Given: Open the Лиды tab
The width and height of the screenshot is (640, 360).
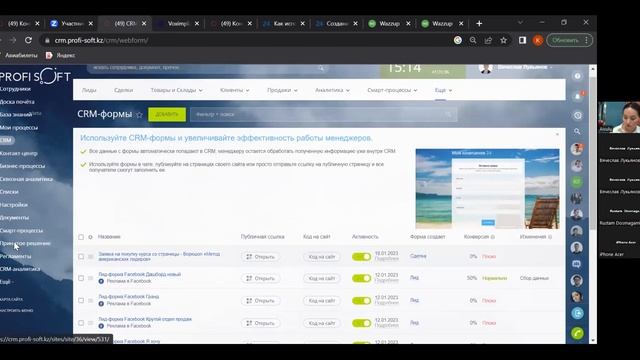Looking at the screenshot, I should click(89, 90).
